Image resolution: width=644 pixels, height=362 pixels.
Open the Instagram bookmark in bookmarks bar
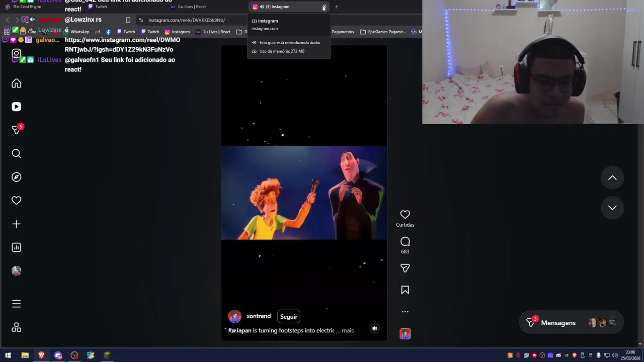pyautogui.click(x=177, y=32)
